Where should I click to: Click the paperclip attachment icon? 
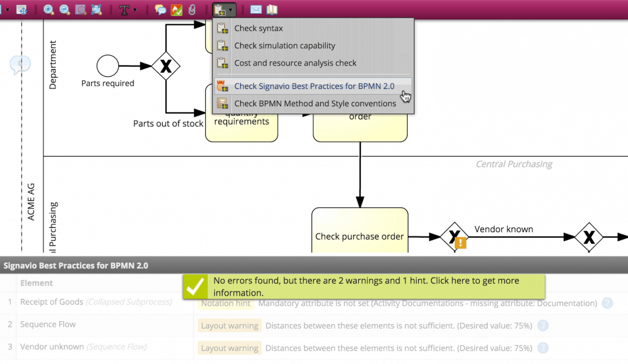tap(192, 9)
